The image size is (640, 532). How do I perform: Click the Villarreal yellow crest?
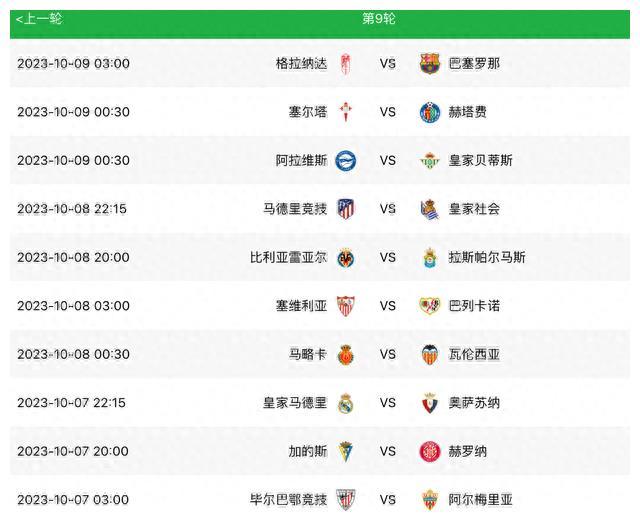click(346, 258)
